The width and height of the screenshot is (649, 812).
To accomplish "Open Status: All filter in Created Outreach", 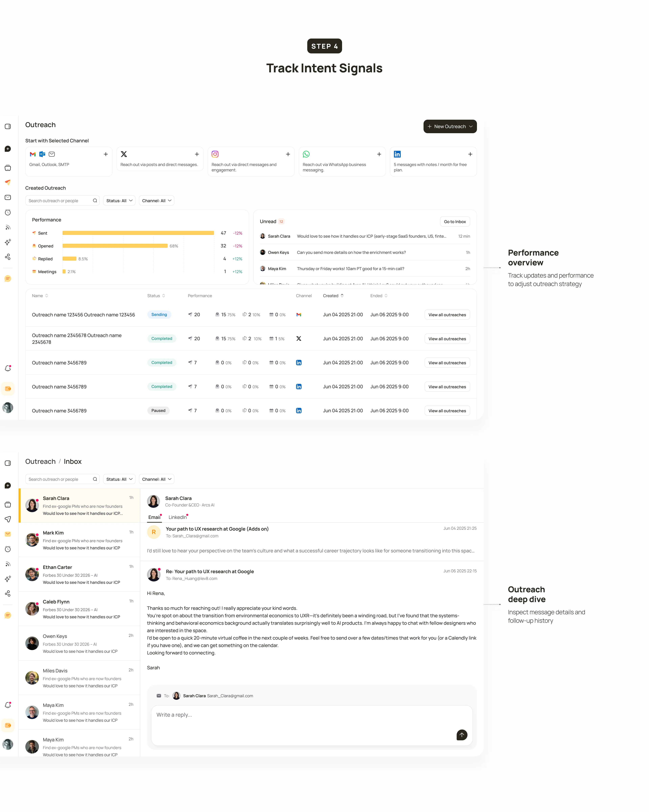I will (119, 201).
